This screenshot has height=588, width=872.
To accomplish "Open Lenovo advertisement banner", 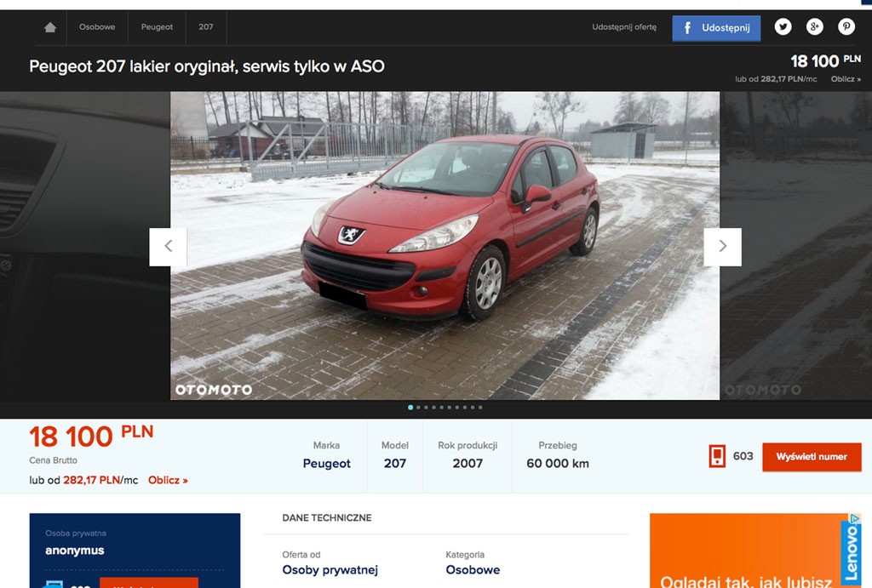I will [x=755, y=551].
